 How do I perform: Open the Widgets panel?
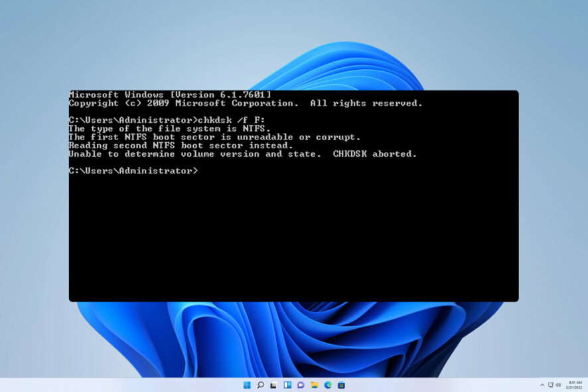point(287,385)
